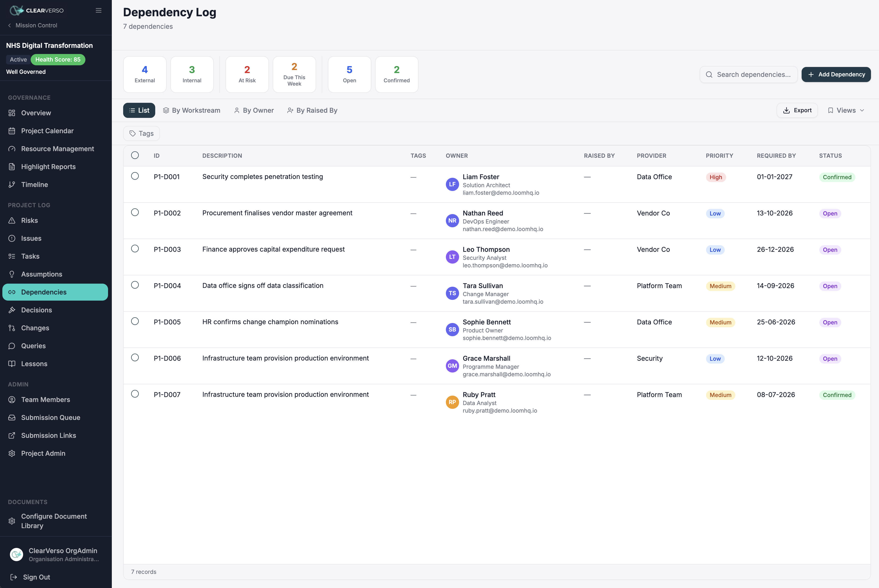The image size is (879, 588).
Task: Open Submission Queue page
Action: pos(55,418)
